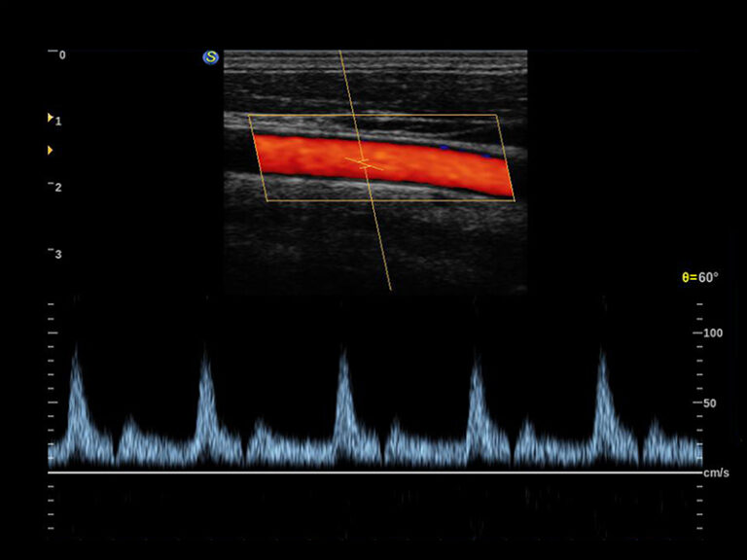Select the lower yellow focal zone arrow
Viewport: 747px width, 560px height.
click(x=51, y=151)
